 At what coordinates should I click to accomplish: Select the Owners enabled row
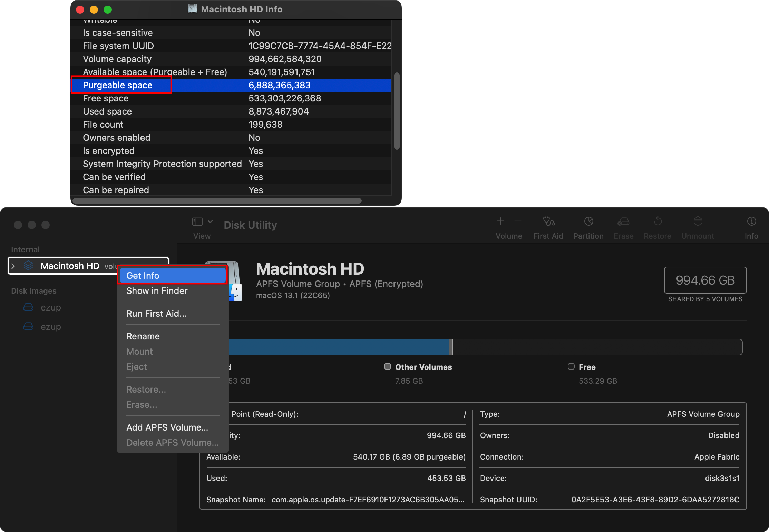point(231,138)
